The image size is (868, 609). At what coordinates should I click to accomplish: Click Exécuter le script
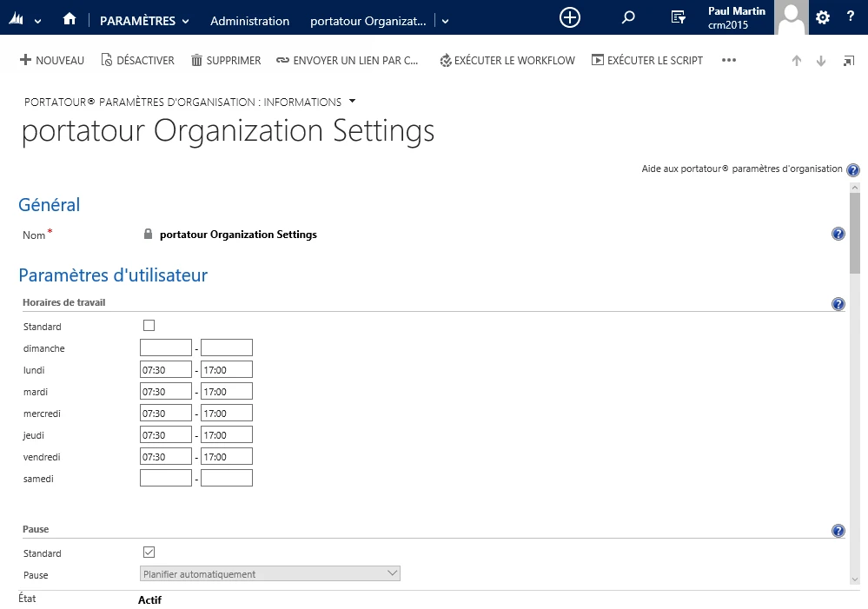pos(647,60)
